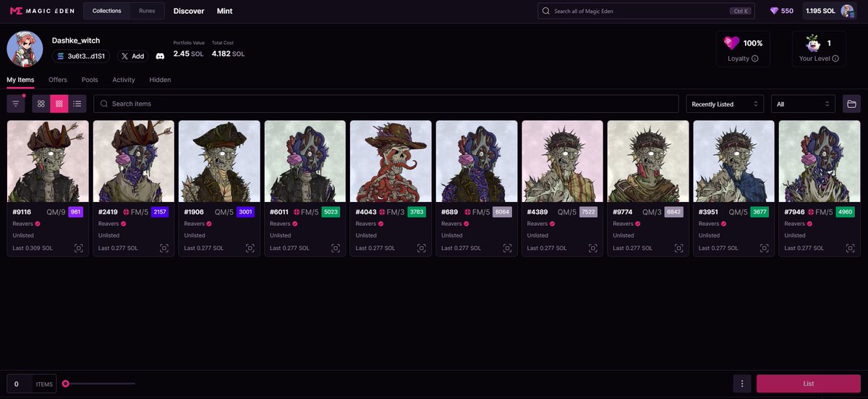Select the Reaver #4043 octopus skull thumbnail
This screenshot has width=868, height=399.
click(x=391, y=161)
